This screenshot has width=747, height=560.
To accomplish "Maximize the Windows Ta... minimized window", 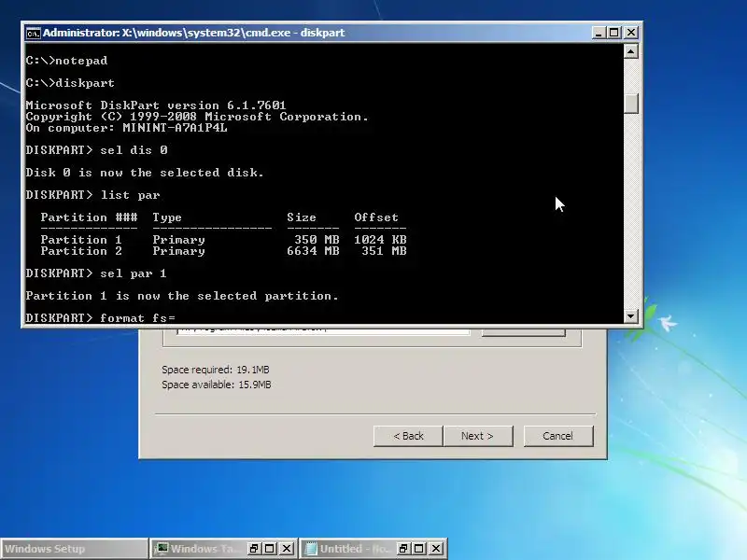I will (x=270, y=549).
